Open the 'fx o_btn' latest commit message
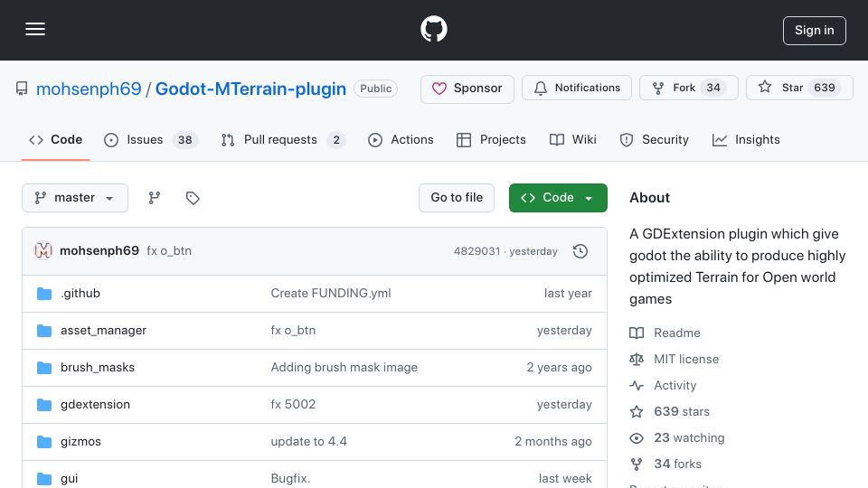Screen dimensions: 868x488 click(x=169, y=250)
